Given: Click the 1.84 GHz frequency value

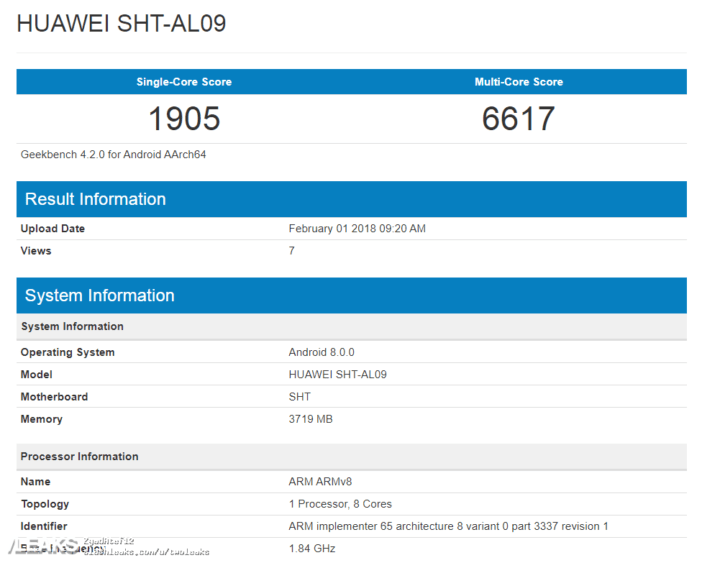Looking at the screenshot, I should click(x=312, y=549).
